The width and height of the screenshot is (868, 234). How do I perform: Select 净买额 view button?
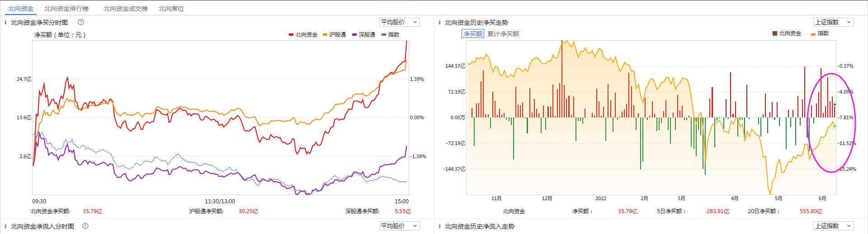[473, 34]
